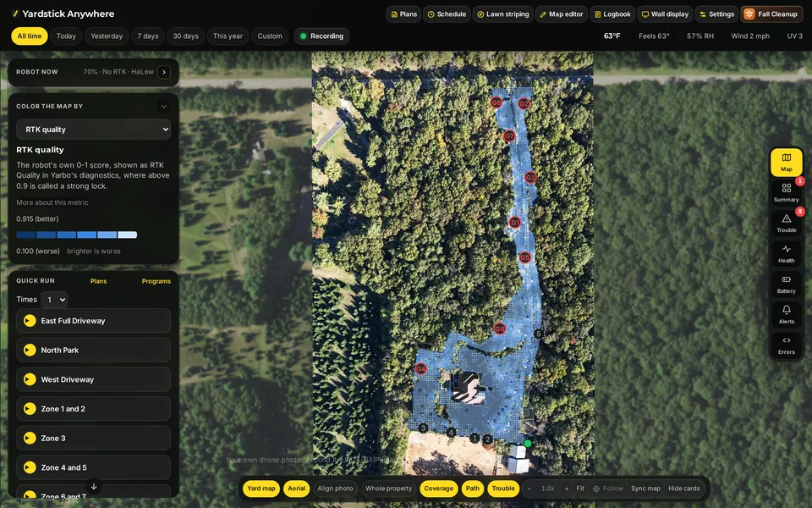Open the Logbook
Screen dimensions: 812x508
point(612,14)
